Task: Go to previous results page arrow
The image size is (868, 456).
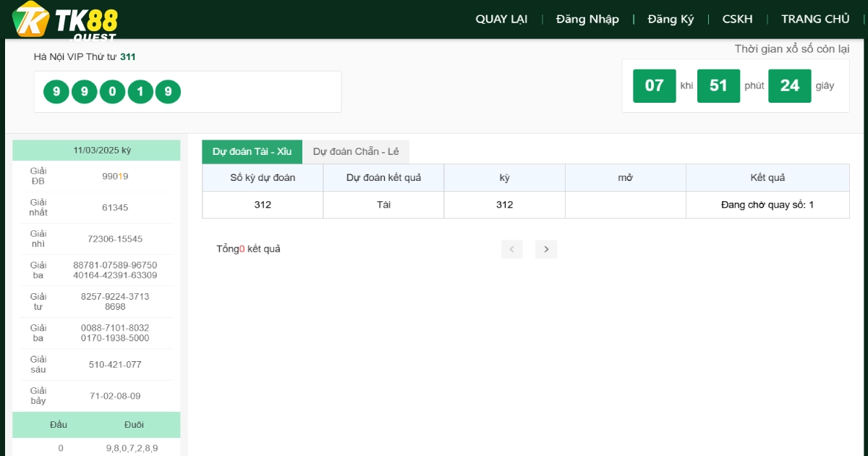Action: (x=511, y=249)
